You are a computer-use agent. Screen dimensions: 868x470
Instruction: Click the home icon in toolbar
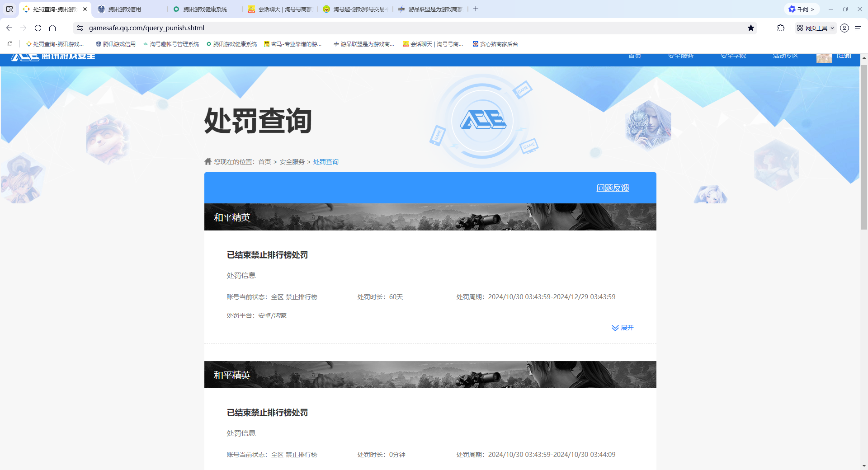click(x=52, y=28)
